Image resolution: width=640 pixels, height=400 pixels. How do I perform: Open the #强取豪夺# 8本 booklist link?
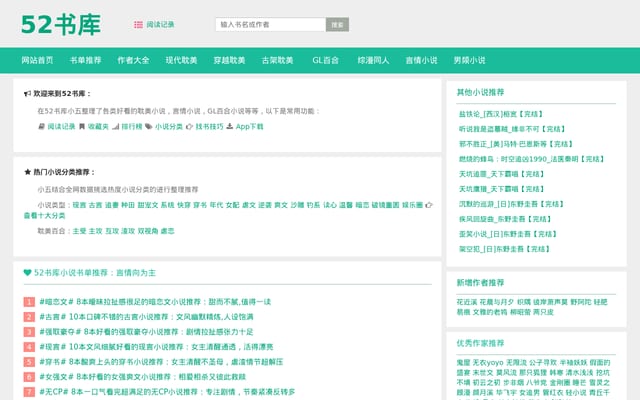147,332
